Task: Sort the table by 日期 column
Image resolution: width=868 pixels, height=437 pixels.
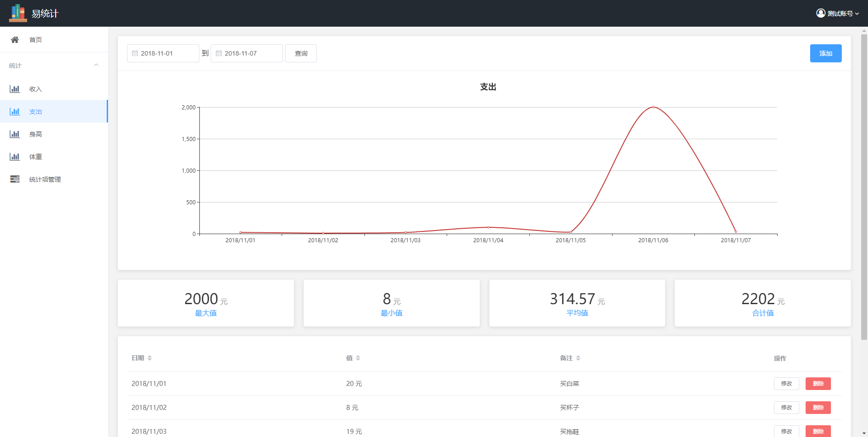Action: click(149, 358)
